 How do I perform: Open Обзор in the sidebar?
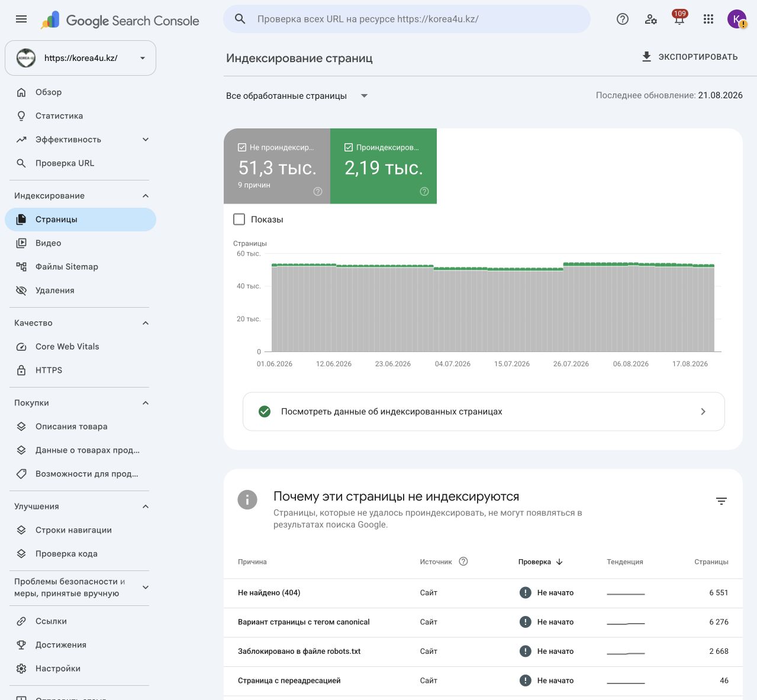click(x=80, y=92)
